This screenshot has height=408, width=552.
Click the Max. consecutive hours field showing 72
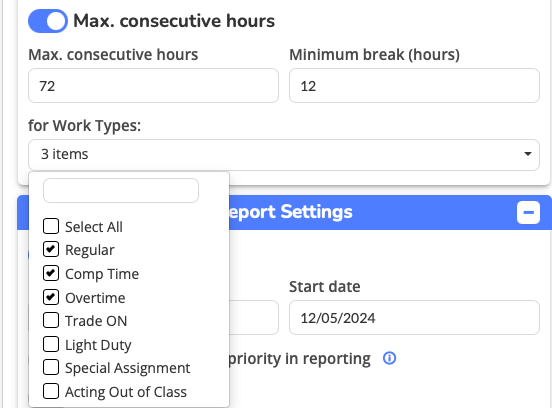[153, 86]
